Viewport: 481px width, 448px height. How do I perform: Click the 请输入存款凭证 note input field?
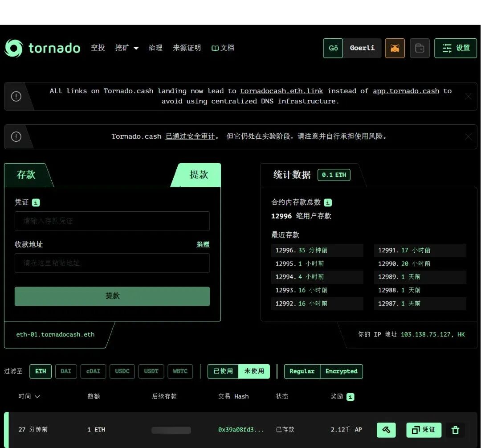tap(112, 221)
